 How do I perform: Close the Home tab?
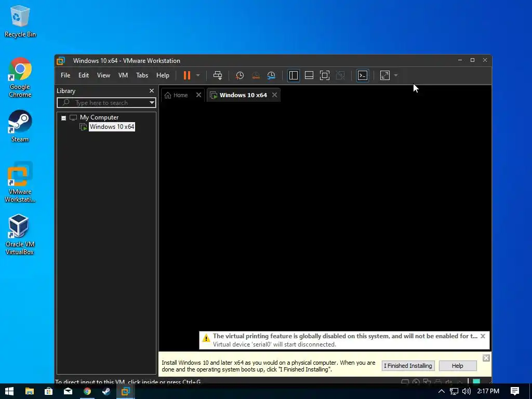click(199, 95)
